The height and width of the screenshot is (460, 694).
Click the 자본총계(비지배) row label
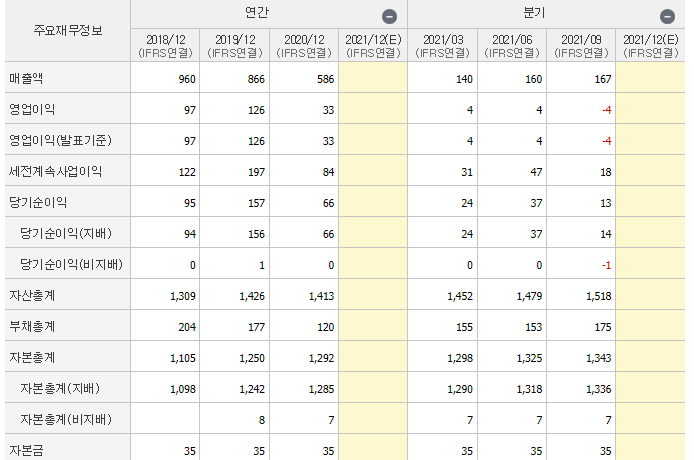tap(66, 419)
